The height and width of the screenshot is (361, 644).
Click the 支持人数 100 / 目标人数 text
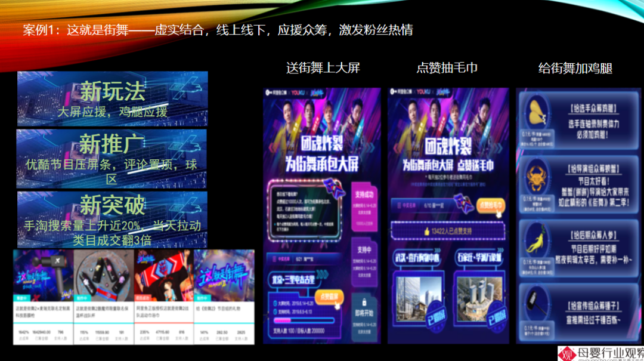[299, 331]
